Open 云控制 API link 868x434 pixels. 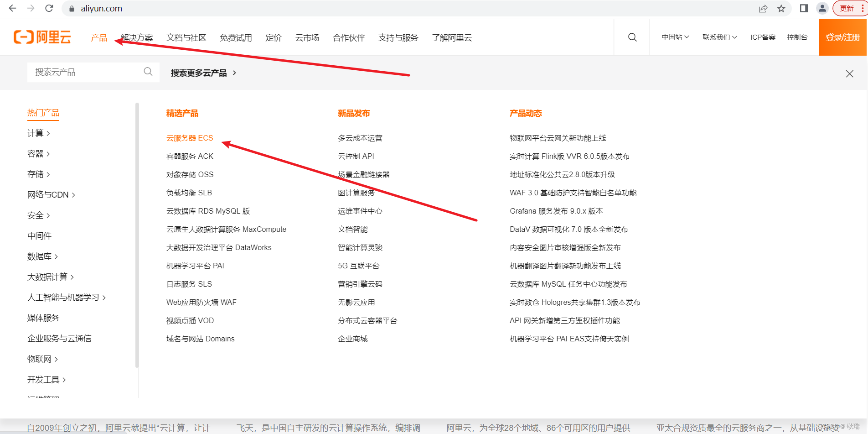tap(356, 156)
